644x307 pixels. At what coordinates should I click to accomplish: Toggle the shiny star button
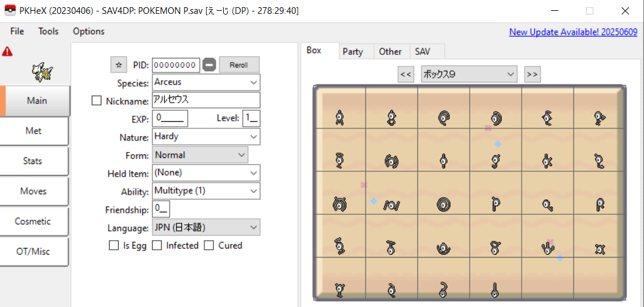point(119,65)
